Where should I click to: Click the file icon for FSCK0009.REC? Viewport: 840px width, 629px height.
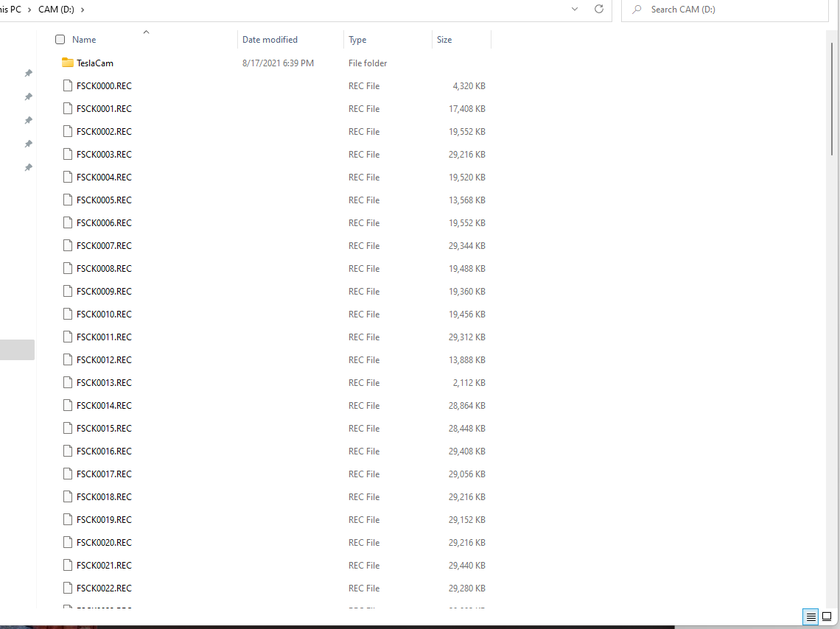[68, 291]
